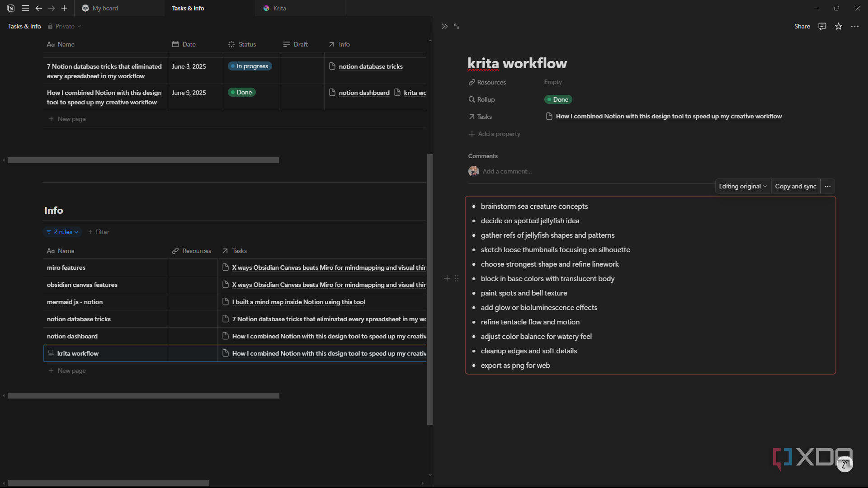The height and width of the screenshot is (488, 868).
Task: Click the left pane vertical scrollbar
Action: [430, 289]
